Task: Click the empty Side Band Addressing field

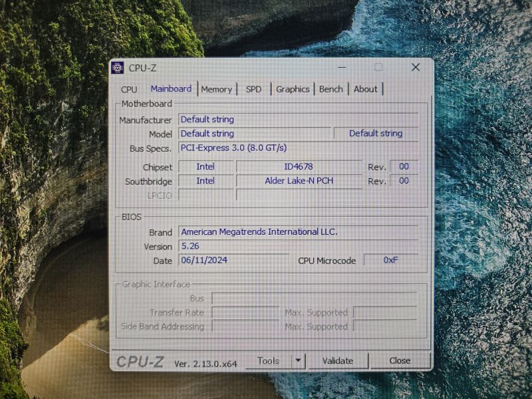Action: click(245, 327)
